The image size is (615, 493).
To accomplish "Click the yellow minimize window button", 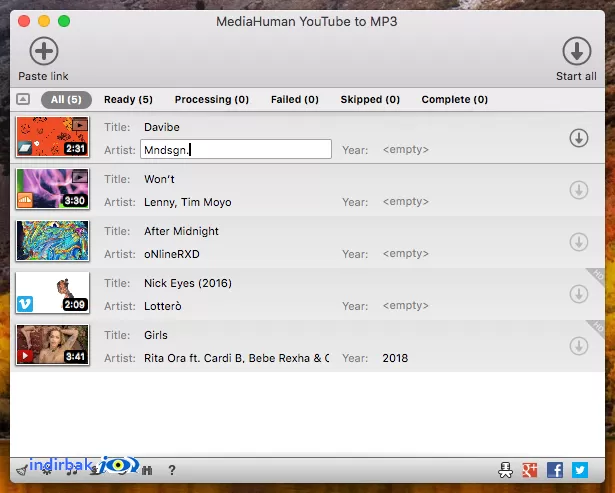I will point(44,21).
